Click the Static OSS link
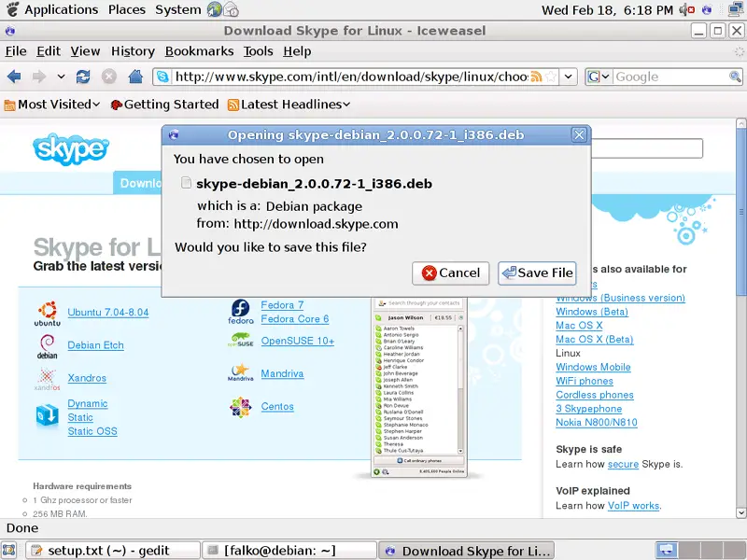The image size is (747, 560). point(92,431)
